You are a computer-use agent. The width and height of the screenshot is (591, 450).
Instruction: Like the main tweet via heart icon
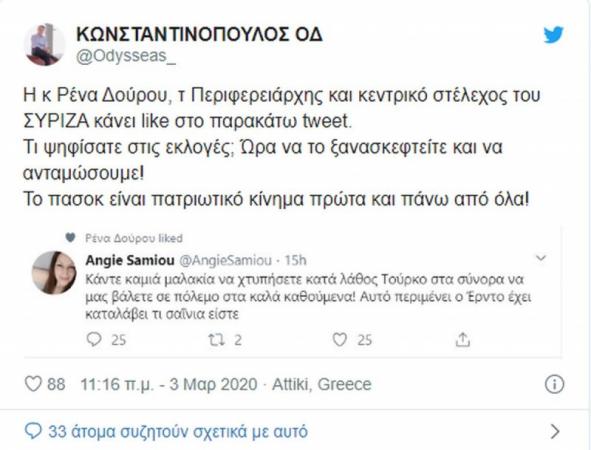(33, 384)
